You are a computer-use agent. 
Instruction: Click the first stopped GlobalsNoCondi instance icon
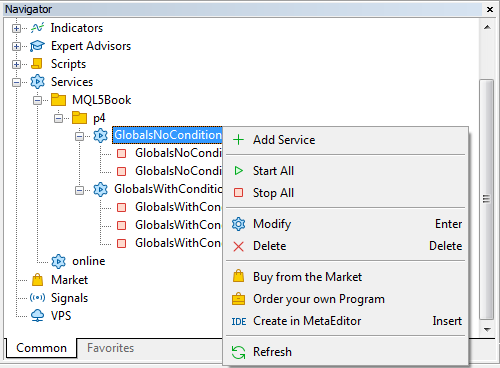(122, 153)
